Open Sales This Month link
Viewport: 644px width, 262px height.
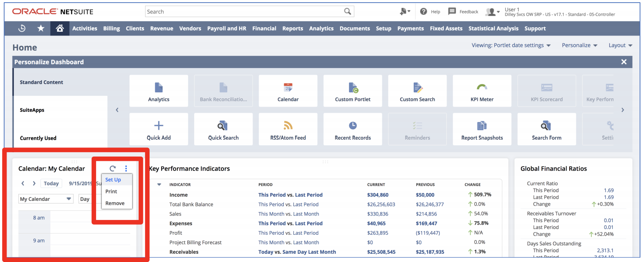(272, 214)
